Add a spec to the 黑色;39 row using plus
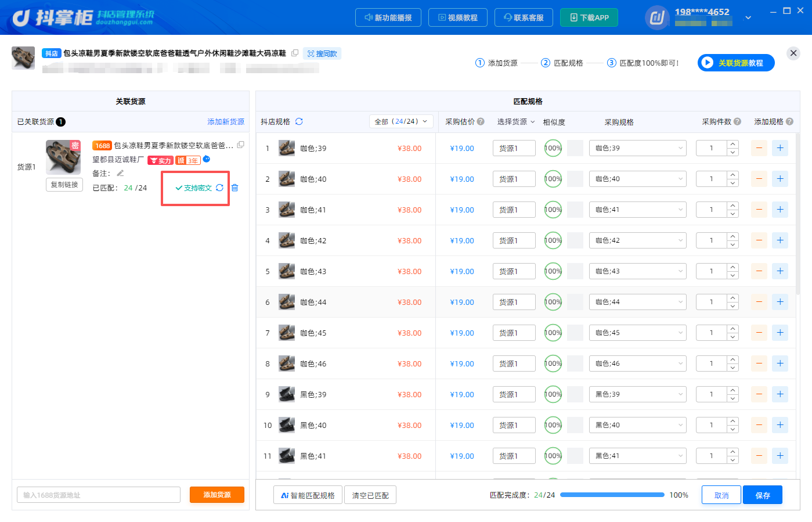Viewport: 812px width, 522px height. (x=780, y=394)
